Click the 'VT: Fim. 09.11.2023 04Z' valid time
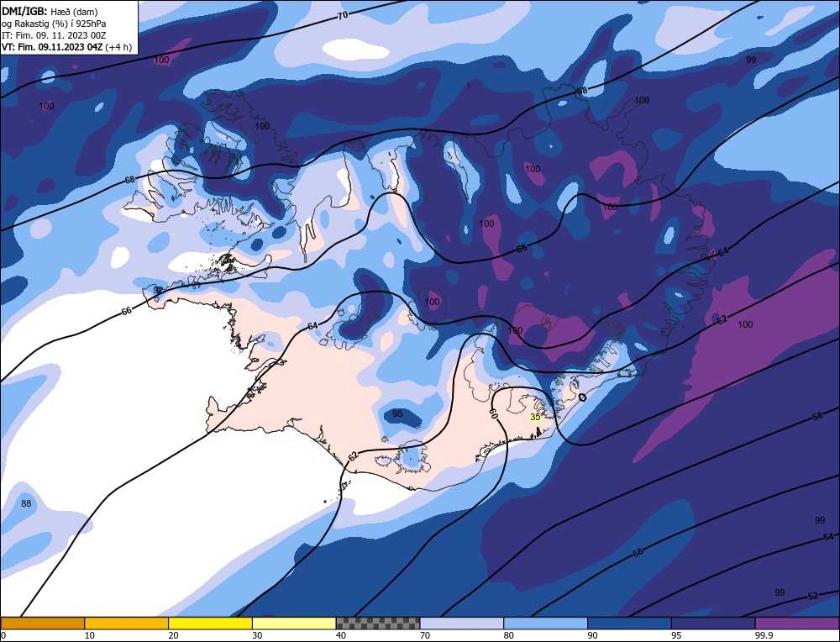 click(x=52, y=46)
